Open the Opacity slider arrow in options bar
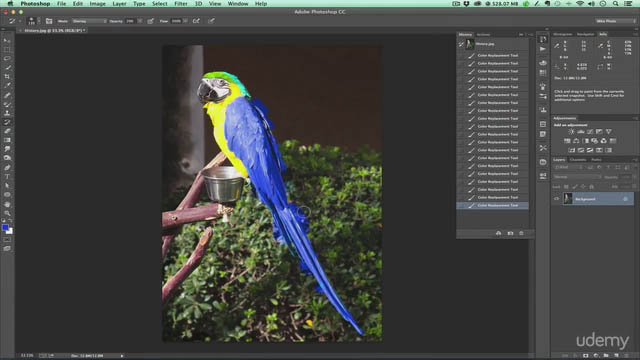This screenshot has height=360, width=640. pyautogui.click(x=140, y=21)
